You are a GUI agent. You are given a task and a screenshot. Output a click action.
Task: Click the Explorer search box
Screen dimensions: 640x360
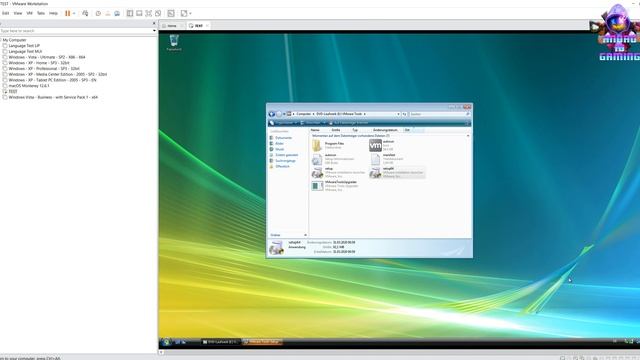[x=439, y=114]
